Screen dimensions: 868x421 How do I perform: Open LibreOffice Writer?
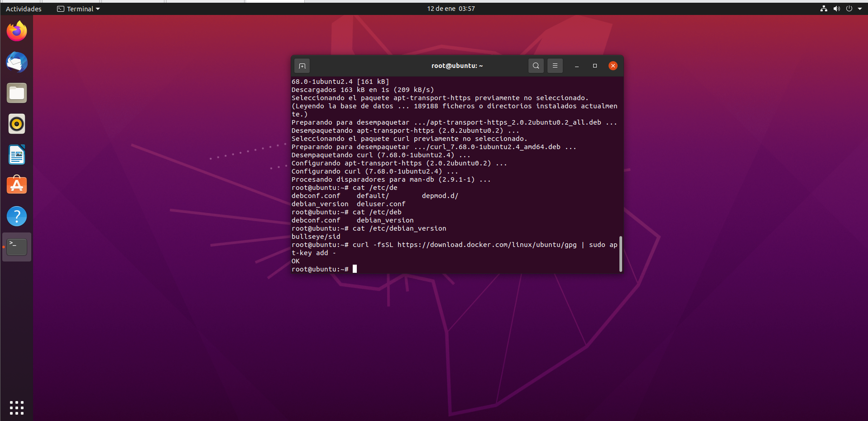pos(16,155)
